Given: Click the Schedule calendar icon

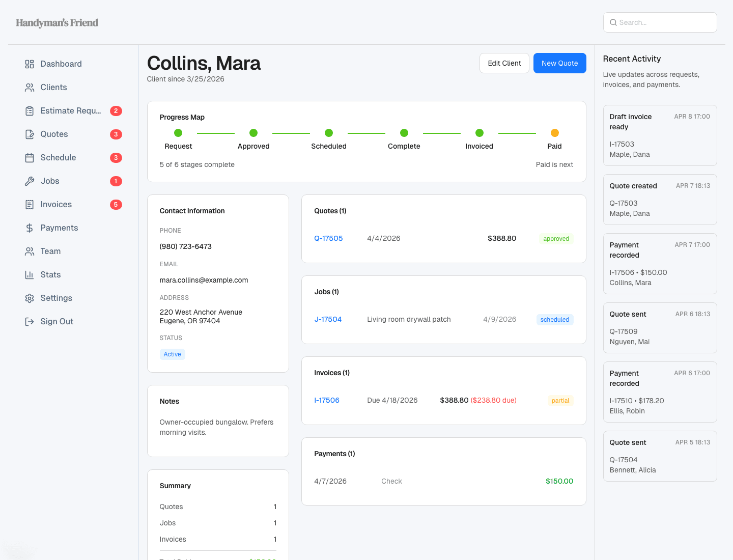Looking at the screenshot, I should pos(30,158).
